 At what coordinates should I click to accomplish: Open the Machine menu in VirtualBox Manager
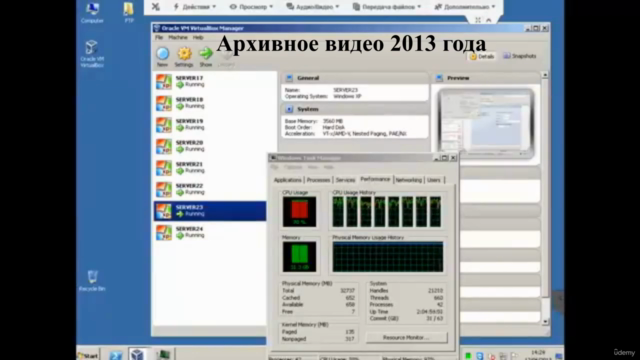[178, 38]
